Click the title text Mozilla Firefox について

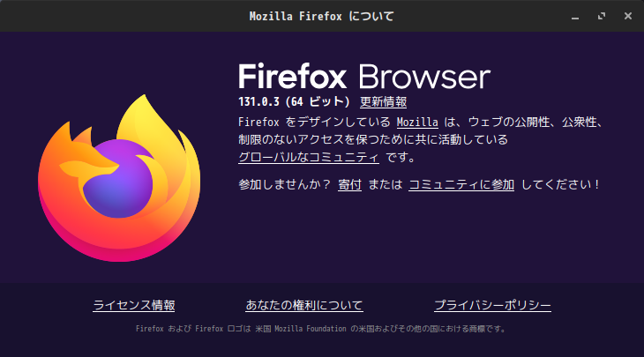click(x=322, y=17)
